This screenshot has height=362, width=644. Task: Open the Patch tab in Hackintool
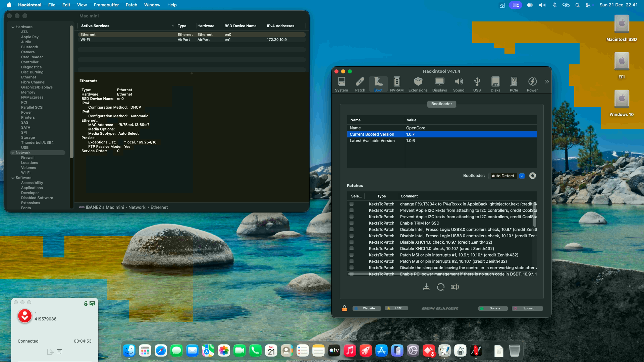click(x=360, y=84)
